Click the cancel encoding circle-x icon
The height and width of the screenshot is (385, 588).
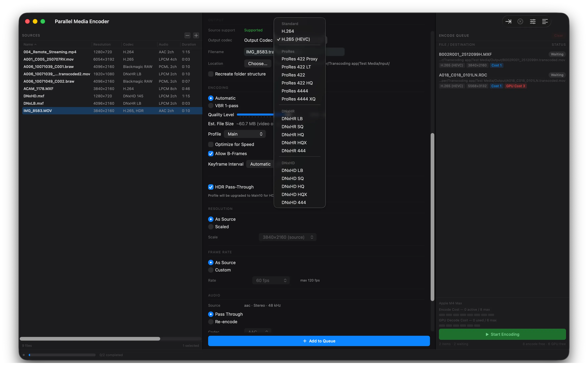click(x=520, y=21)
